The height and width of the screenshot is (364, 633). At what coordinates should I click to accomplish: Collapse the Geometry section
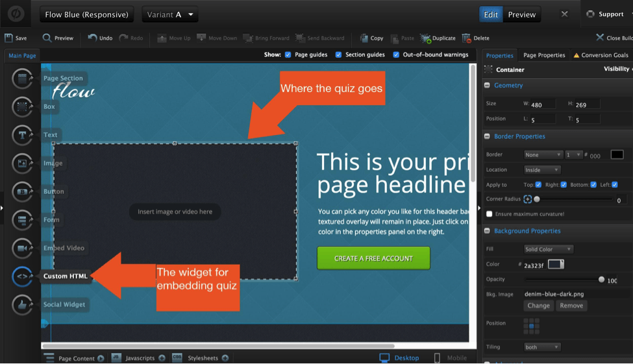pyautogui.click(x=488, y=86)
